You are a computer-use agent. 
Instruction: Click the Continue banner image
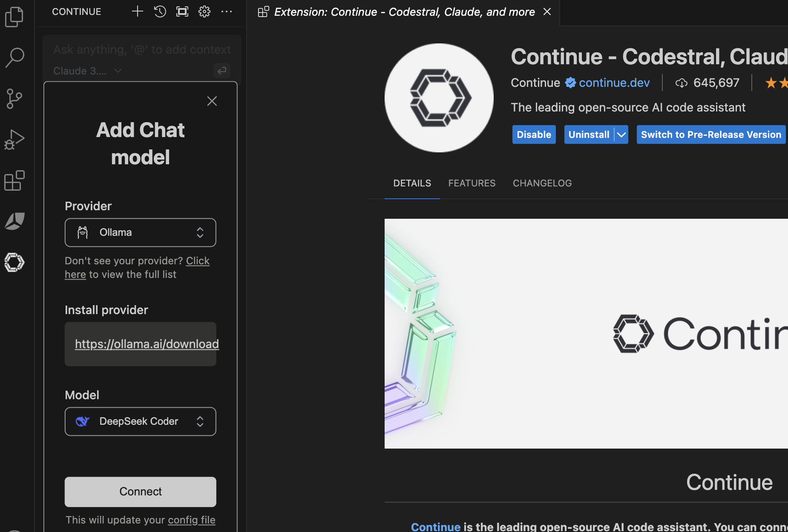[586, 334]
